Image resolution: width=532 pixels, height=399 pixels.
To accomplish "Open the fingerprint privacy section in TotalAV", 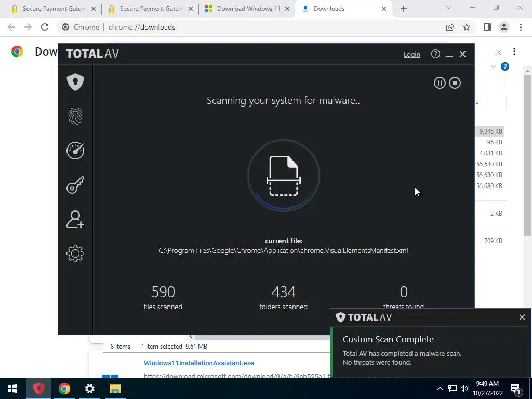I will (x=75, y=116).
